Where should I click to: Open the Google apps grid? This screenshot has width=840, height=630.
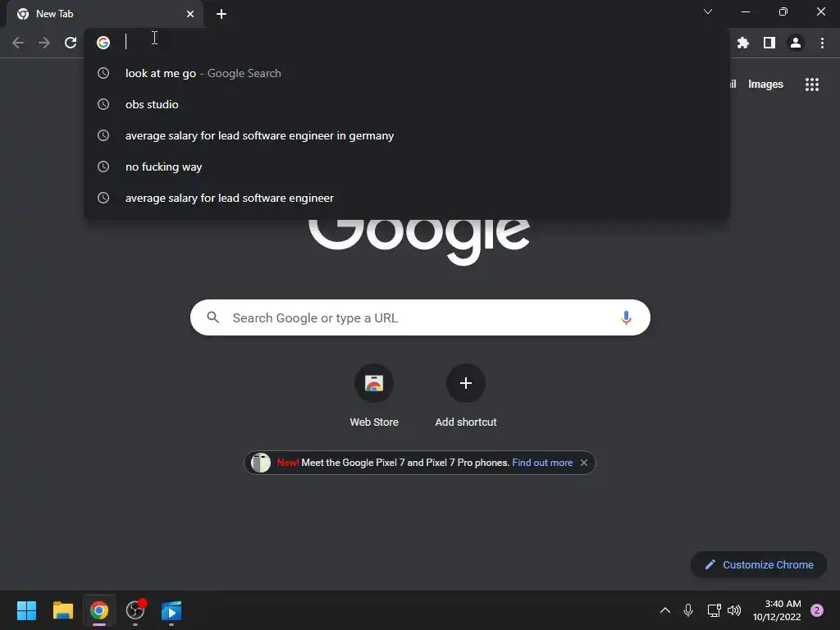click(x=812, y=84)
